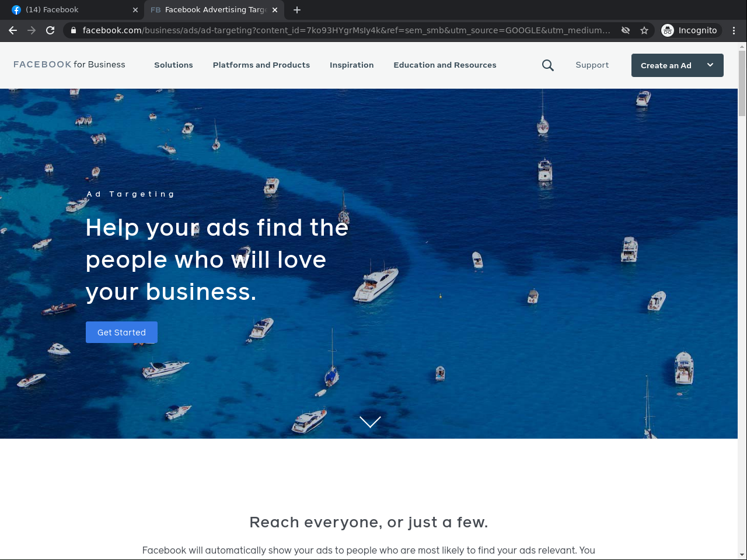Close the Facebook Advertising Targeting tab

(x=275, y=10)
